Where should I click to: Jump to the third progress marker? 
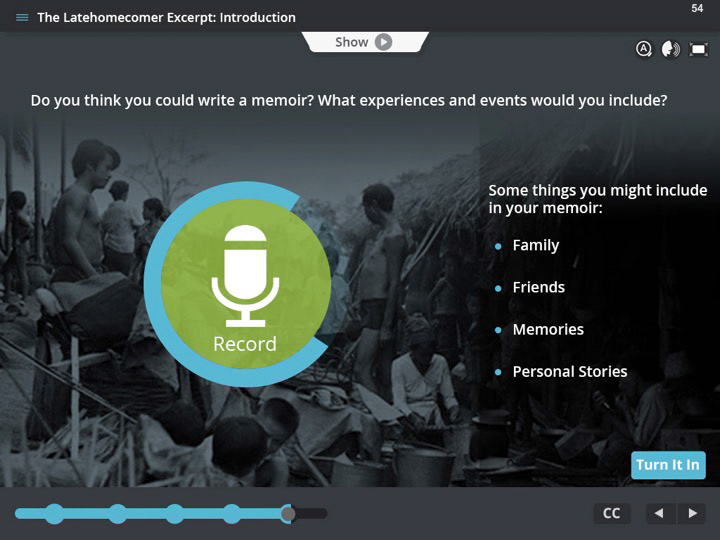(174, 513)
